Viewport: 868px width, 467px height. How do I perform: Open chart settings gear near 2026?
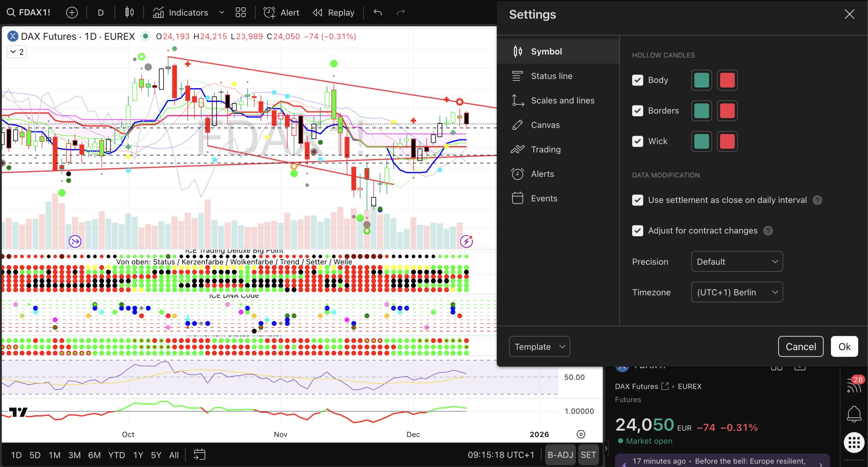click(581, 434)
